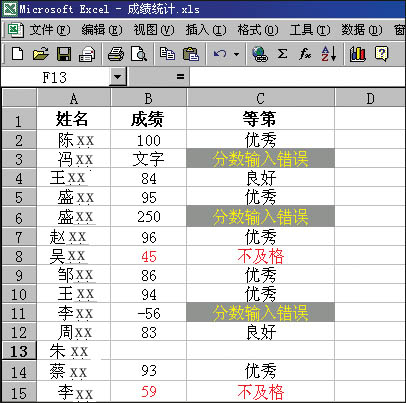Select the empty score cell B13
Screen dimensions: 406x403
click(x=148, y=351)
